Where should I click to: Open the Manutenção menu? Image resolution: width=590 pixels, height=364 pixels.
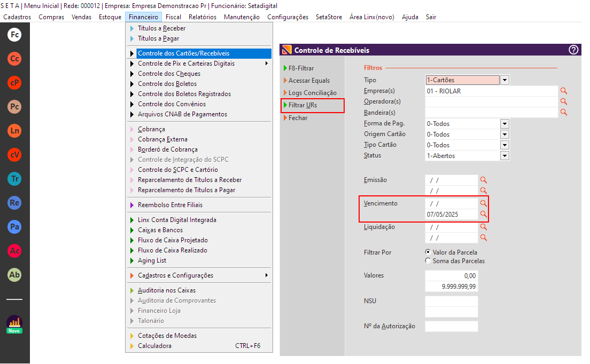click(242, 17)
